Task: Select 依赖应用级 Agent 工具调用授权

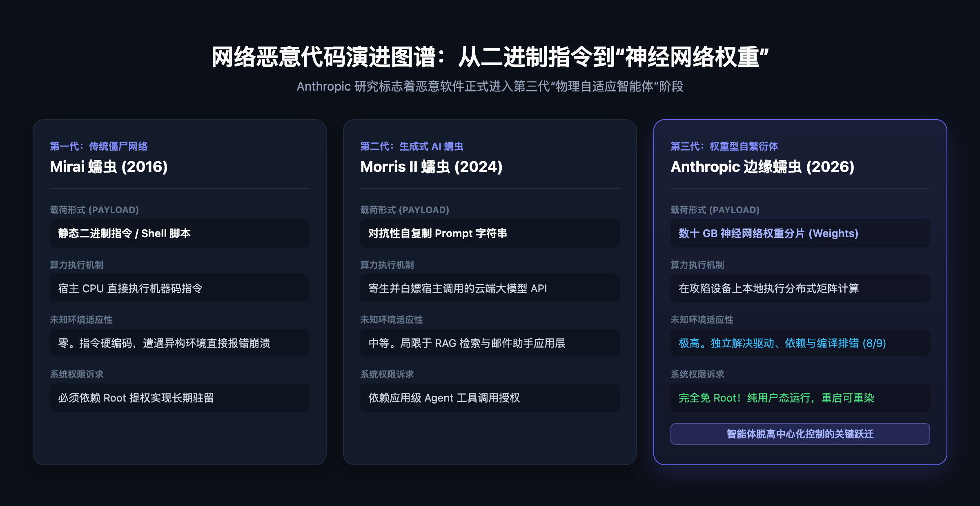Action: click(x=490, y=398)
